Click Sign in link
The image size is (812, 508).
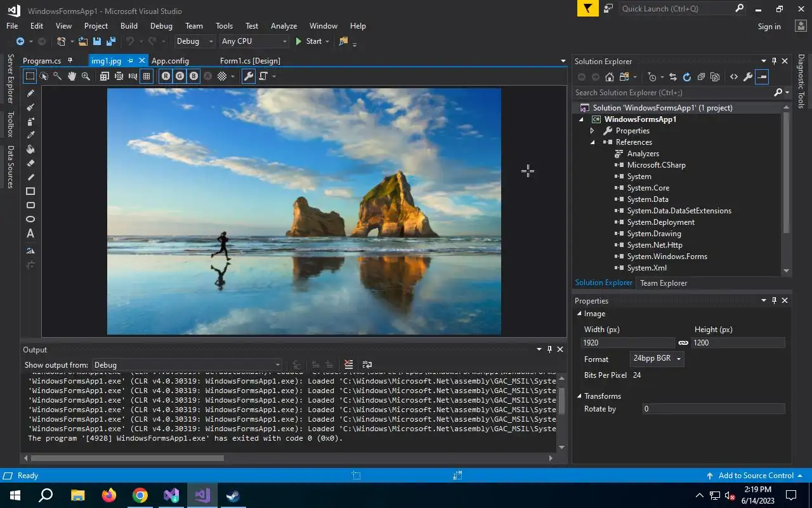[x=769, y=27]
